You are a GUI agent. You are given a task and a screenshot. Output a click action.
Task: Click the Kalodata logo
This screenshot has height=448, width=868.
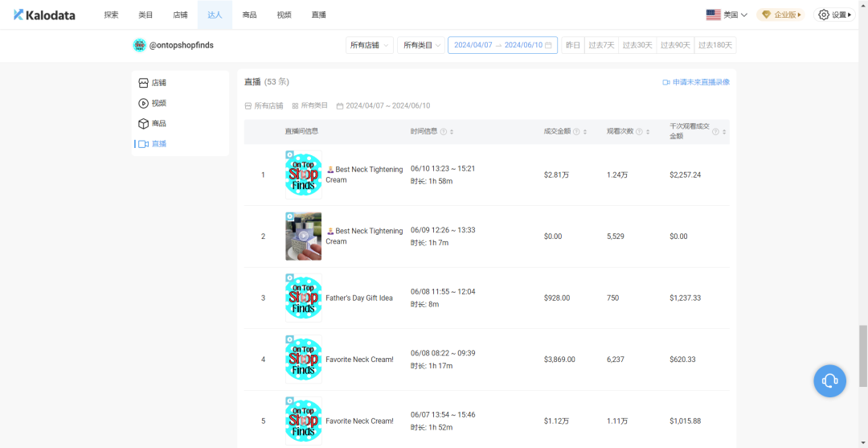pos(44,15)
